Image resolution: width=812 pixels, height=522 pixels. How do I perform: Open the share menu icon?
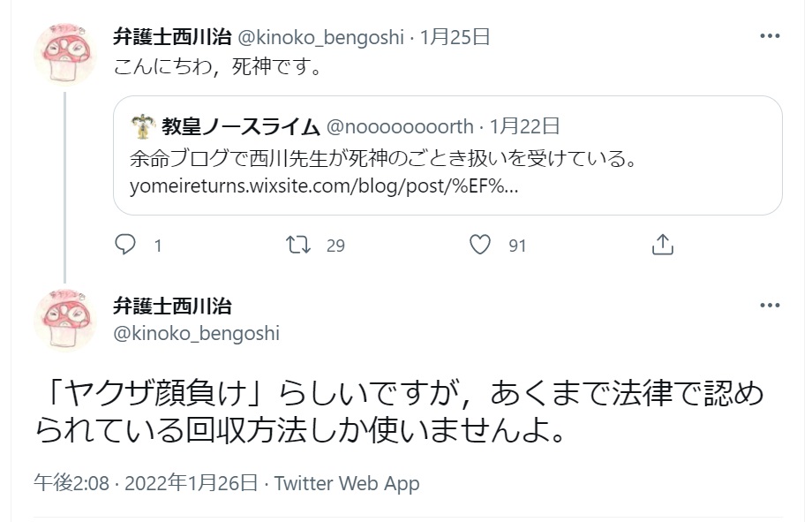(662, 245)
